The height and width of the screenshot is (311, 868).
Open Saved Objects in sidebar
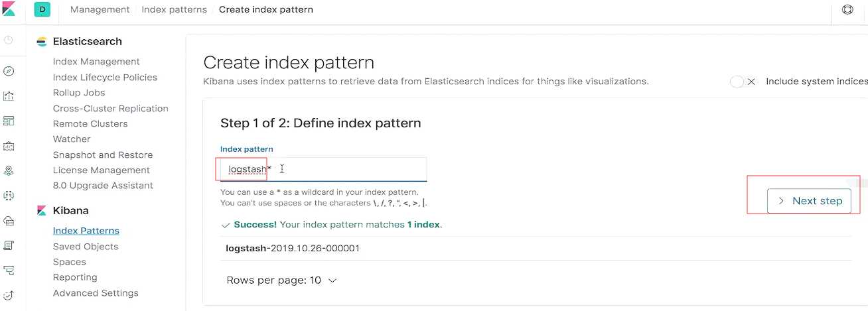86,247
